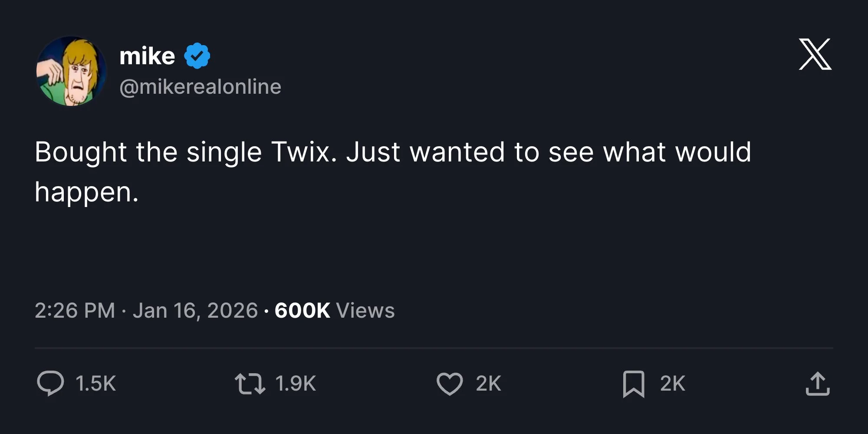868x434 pixels.
Task: Click the 2K likes count
Action: click(x=488, y=384)
